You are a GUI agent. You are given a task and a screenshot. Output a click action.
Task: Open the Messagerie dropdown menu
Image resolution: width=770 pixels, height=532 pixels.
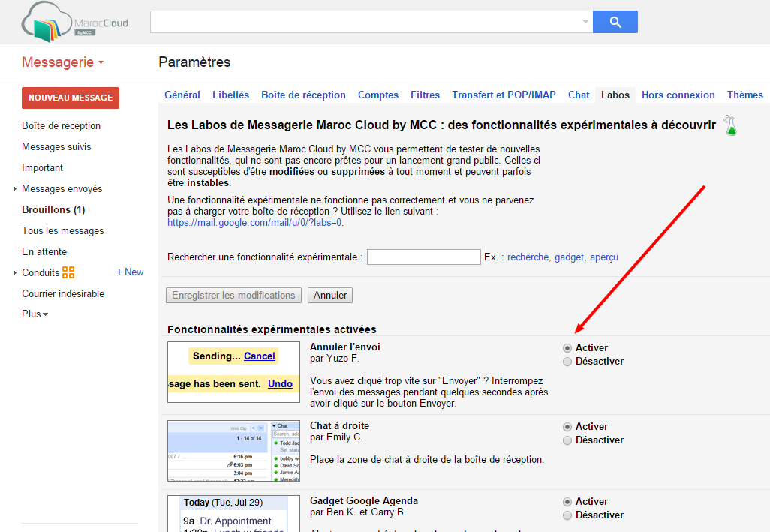(x=62, y=62)
